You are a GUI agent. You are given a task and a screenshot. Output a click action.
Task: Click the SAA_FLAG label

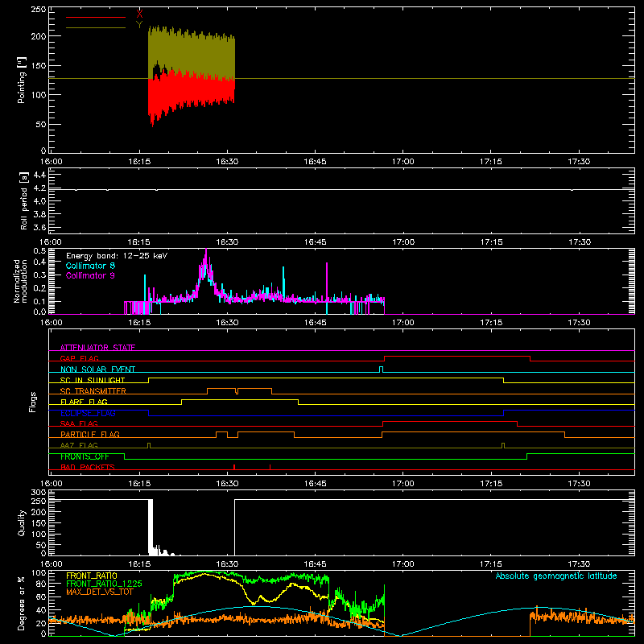(x=79, y=423)
